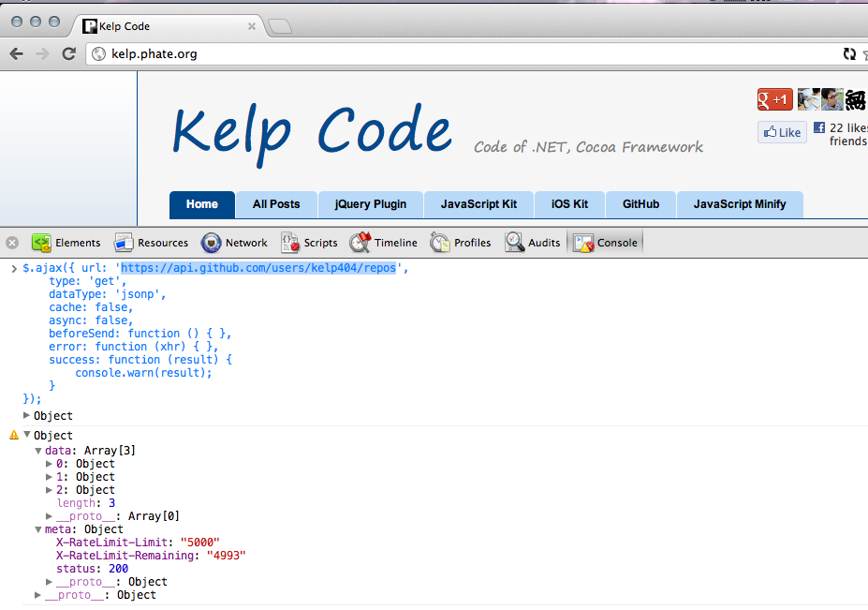The image size is (868, 610).
Task: Click the console prompt chevron
Action: pos(14,268)
